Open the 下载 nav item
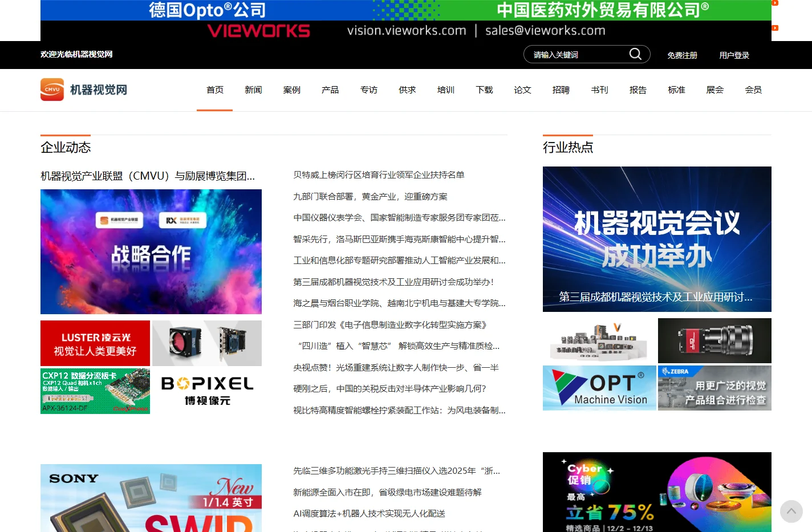Screen dimensions: 812x532 [484, 90]
